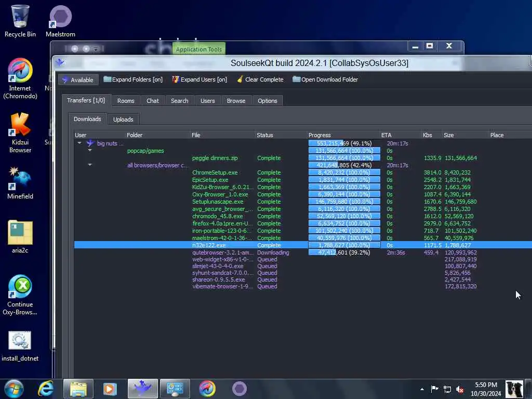Select peggle dinners.zip file
The height and width of the screenshot is (399, 532).
click(x=215, y=158)
